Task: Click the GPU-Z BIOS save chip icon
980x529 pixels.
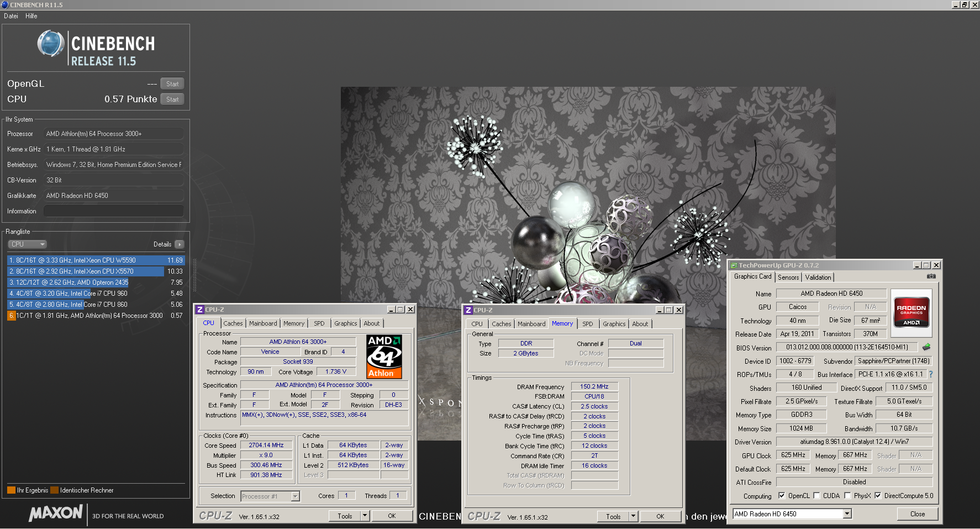Action: [x=926, y=347]
